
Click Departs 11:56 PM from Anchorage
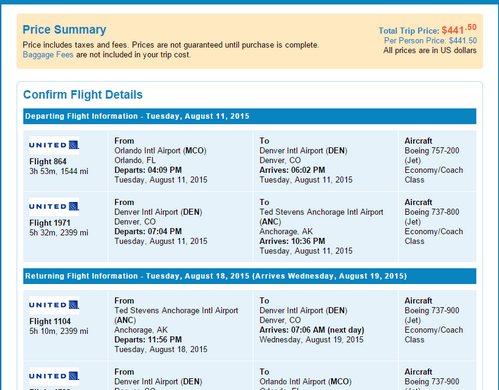[x=148, y=340]
